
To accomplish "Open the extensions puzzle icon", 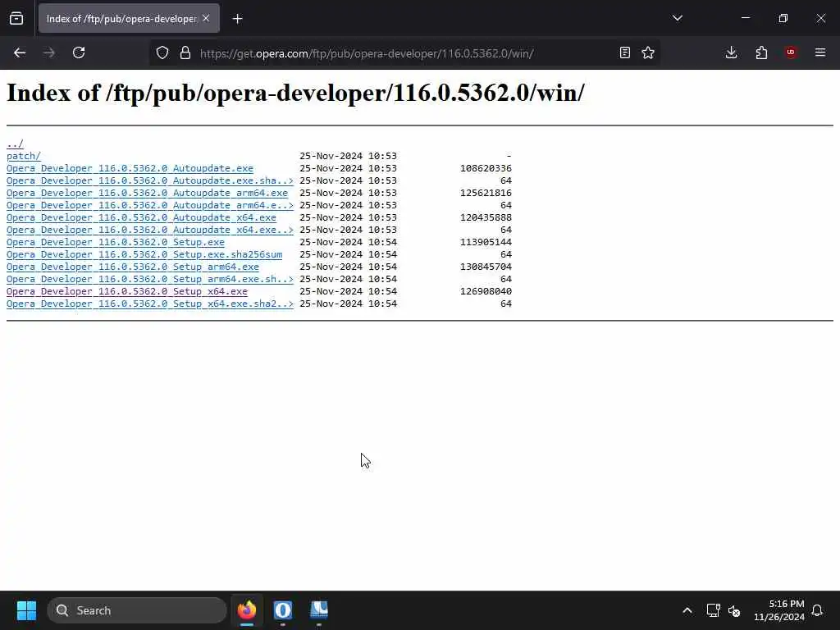I will pyautogui.click(x=761, y=52).
